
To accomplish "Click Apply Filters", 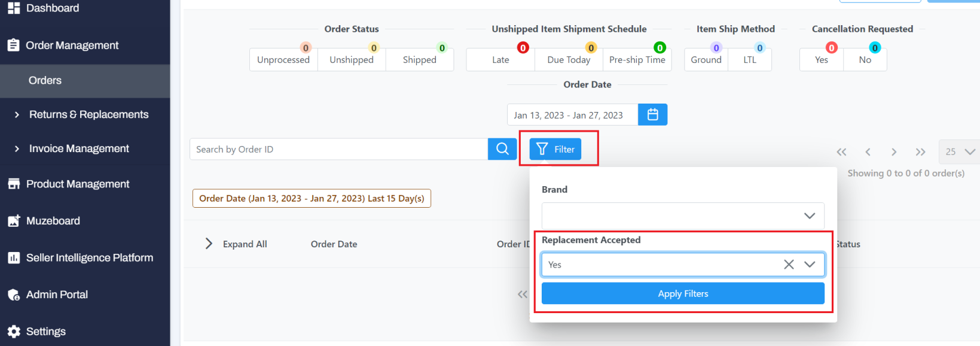I will coord(683,294).
